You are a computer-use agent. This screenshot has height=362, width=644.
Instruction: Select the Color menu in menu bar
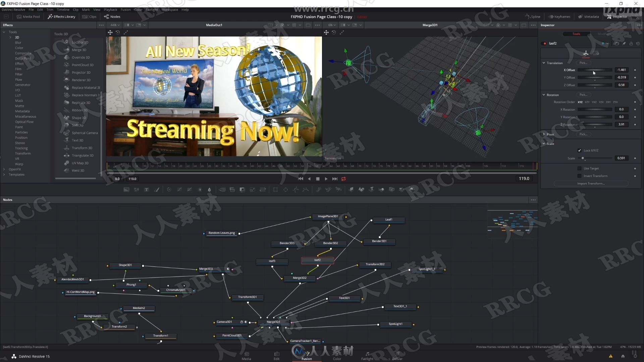coord(138,10)
